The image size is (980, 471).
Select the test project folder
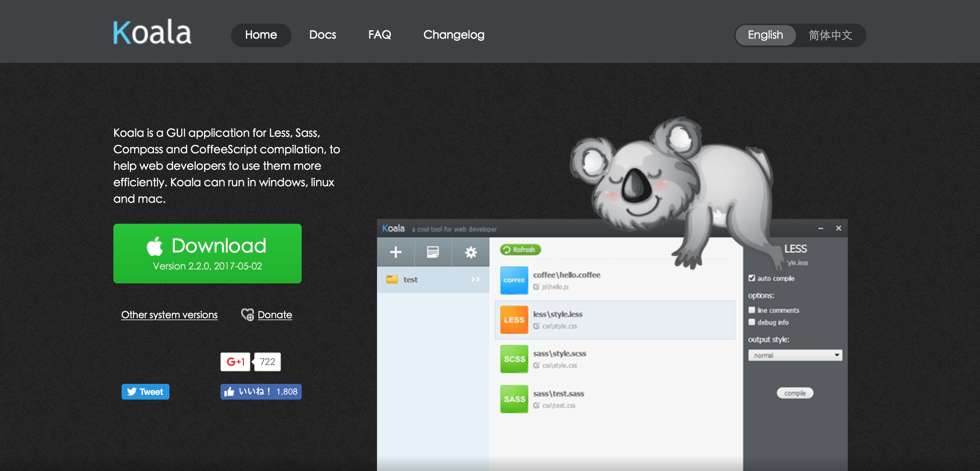pos(433,279)
